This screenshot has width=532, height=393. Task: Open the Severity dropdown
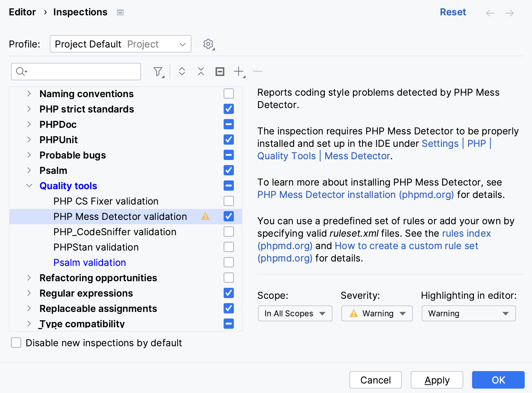click(x=377, y=313)
